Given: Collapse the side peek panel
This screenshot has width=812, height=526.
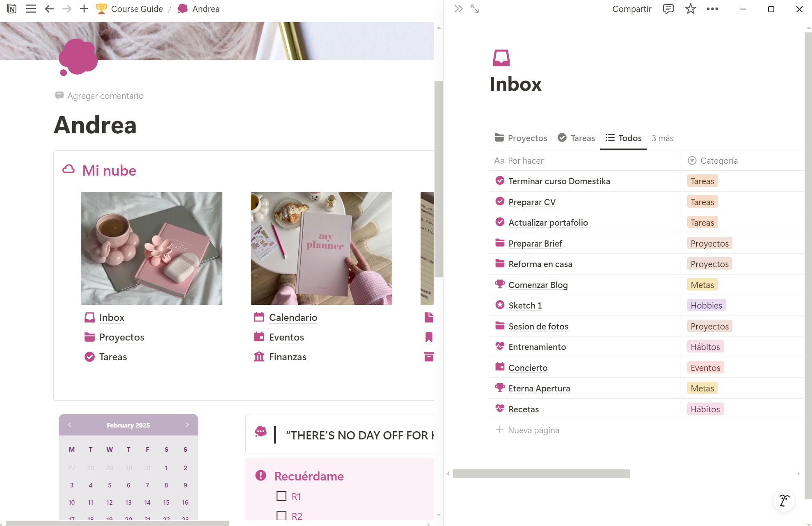Looking at the screenshot, I should coord(458,9).
